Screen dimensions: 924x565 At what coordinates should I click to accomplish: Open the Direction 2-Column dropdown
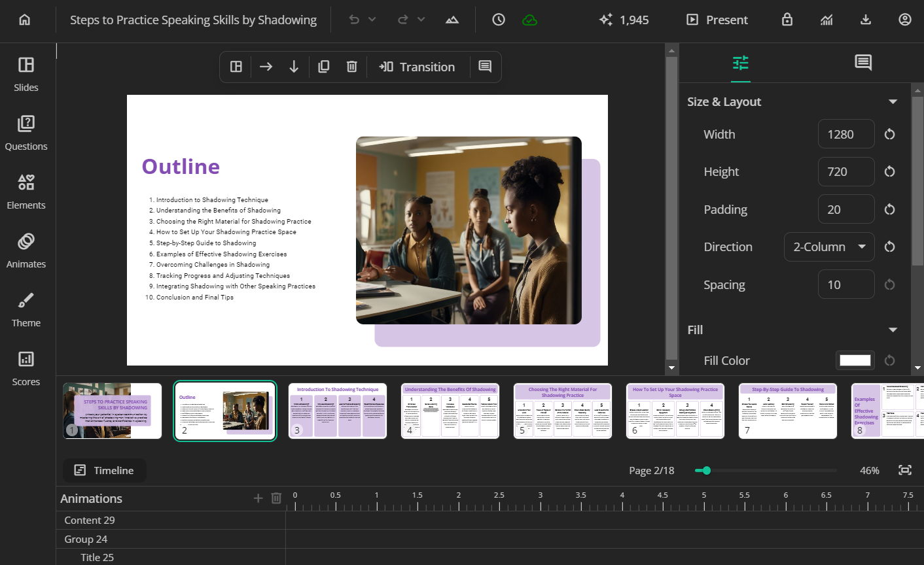click(x=829, y=247)
